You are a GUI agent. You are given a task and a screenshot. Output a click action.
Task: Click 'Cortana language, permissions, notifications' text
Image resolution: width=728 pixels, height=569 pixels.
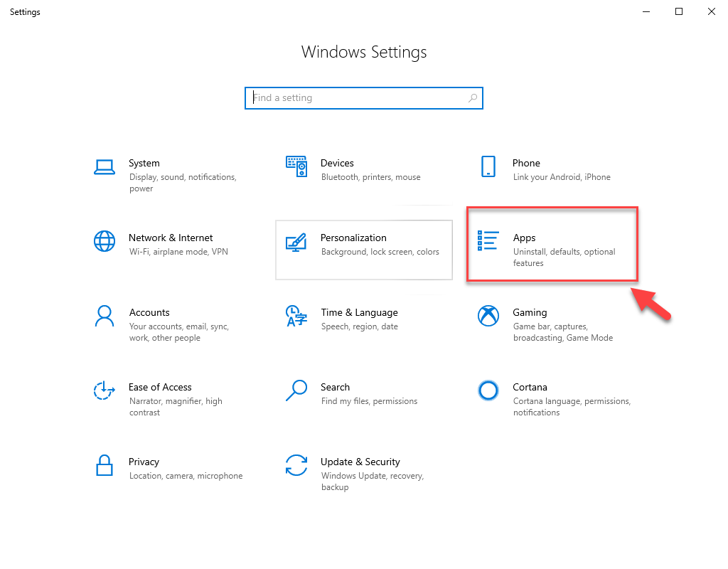[x=572, y=407]
